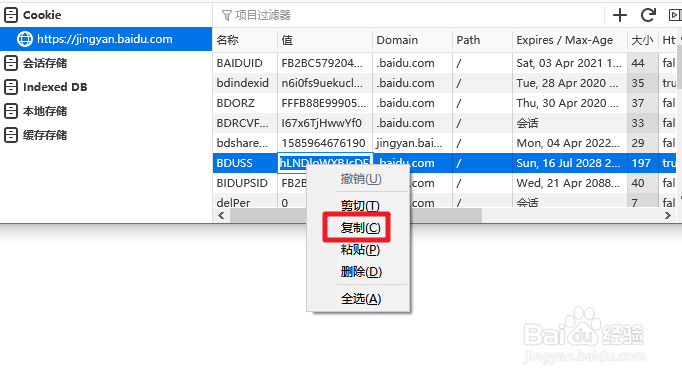Click the Cookie category icon
The height and width of the screenshot is (380, 682).
11,15
